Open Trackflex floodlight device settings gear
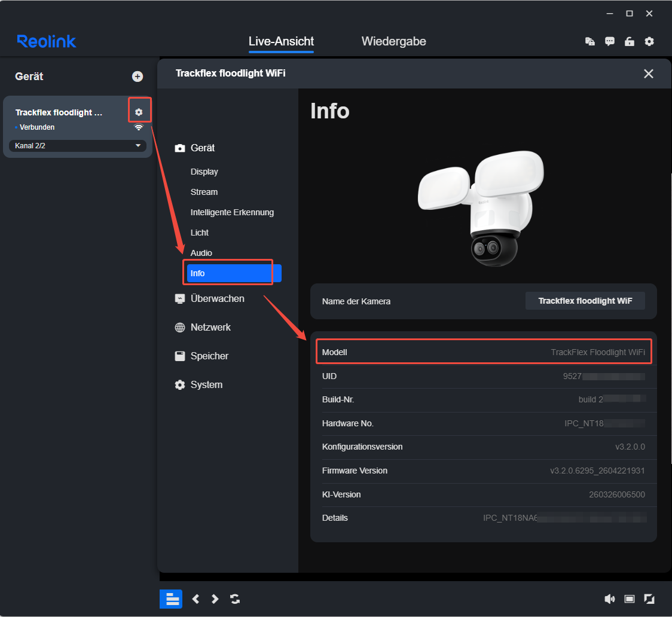This screenshot has height=617, width=672. pyautogui.click(x=139, y=112)
